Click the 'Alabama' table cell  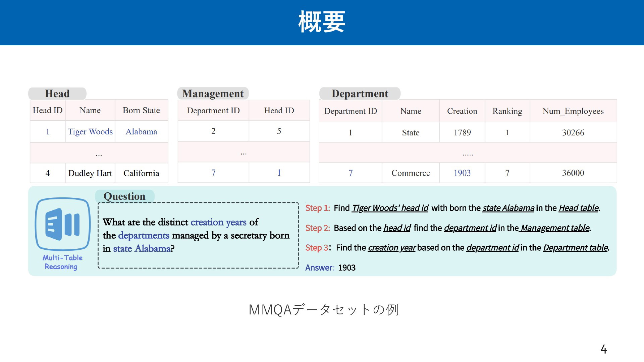tap(141, 132)
